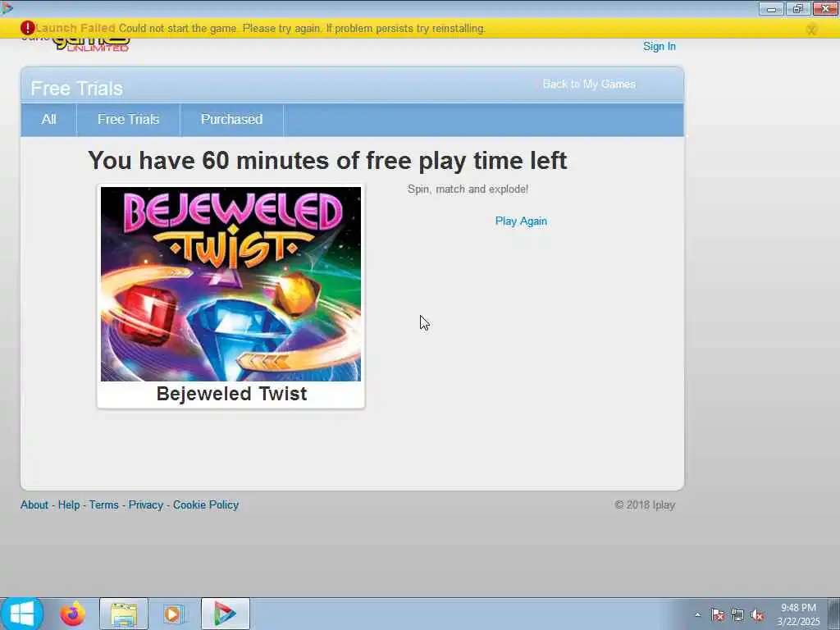Click the Bejeweled Twist title text

click(x=231, y=394)
